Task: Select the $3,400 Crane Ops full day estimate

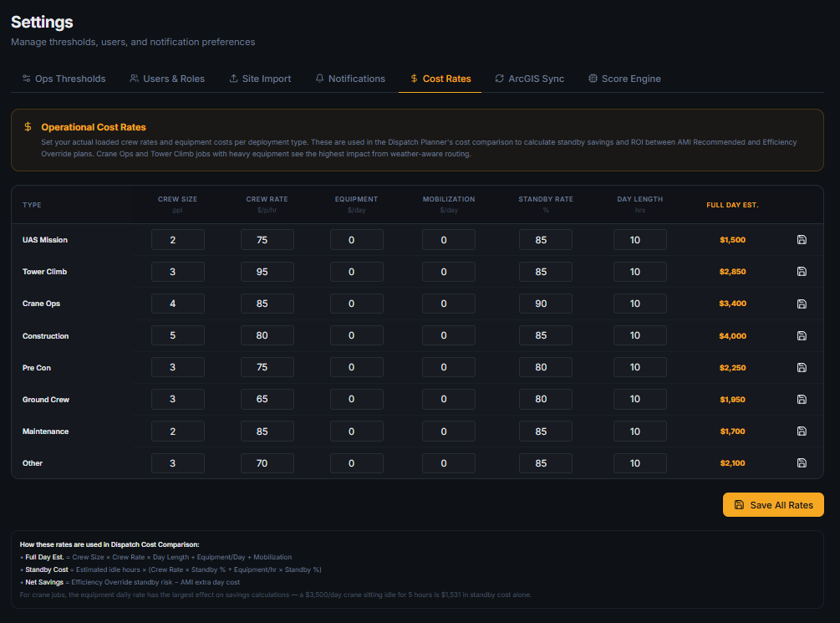Action: [x=732, y=304]
